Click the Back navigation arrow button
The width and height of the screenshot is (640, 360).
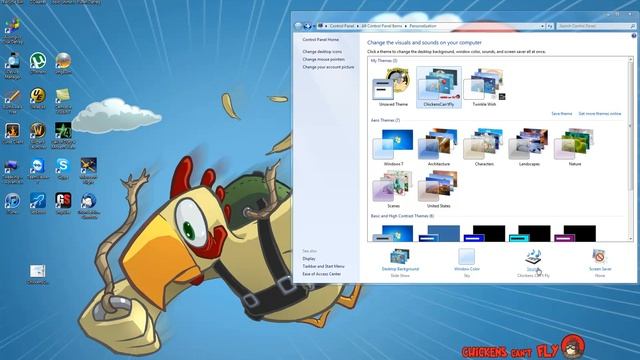(x=298, y=26)
